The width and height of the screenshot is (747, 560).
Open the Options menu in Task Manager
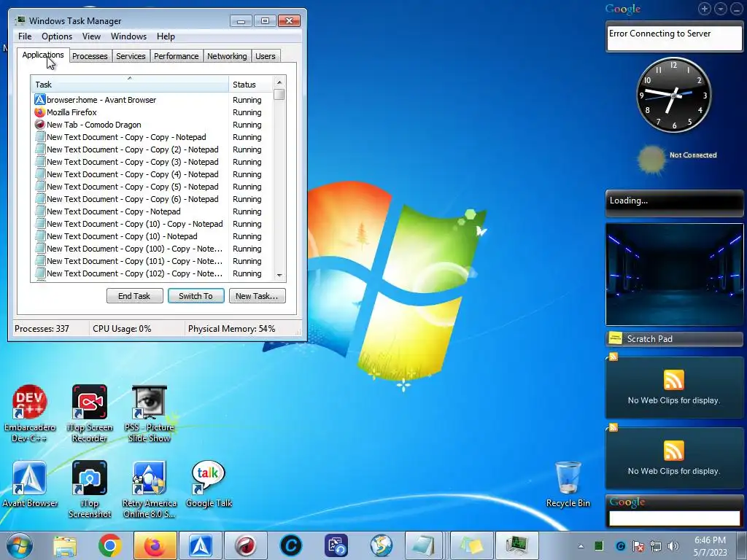click(57, 36)
